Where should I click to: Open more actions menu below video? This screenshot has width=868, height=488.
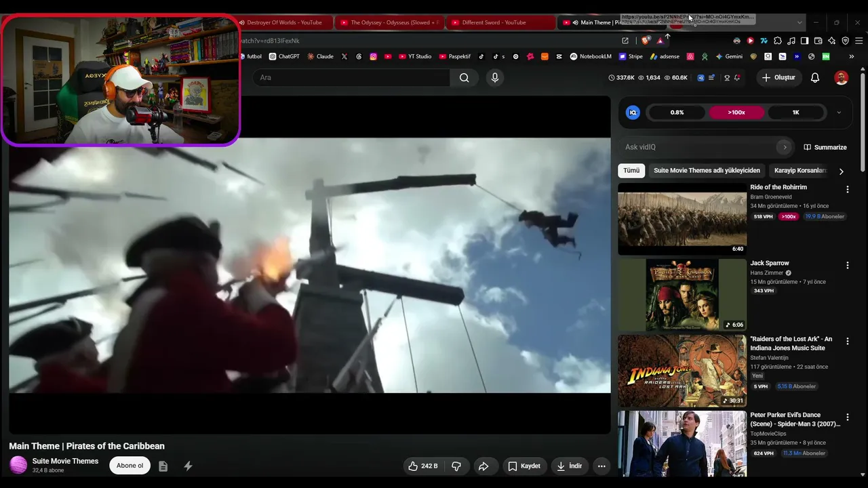[x=601, y=466]
